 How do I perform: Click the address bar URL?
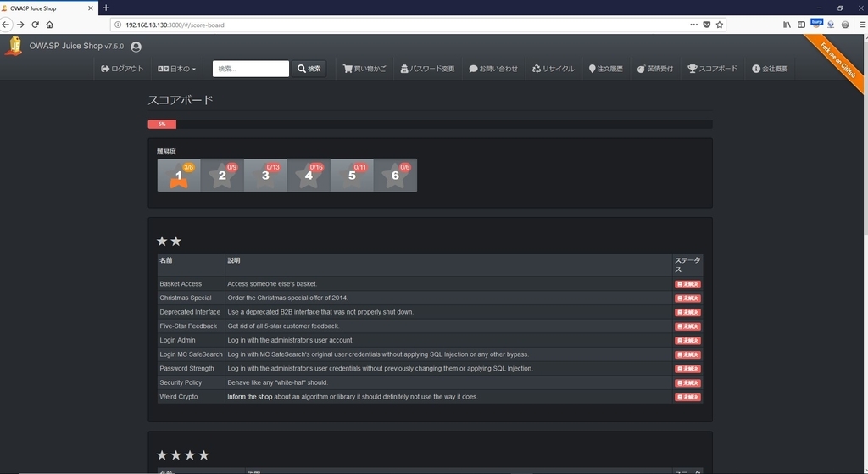point(175,25)
